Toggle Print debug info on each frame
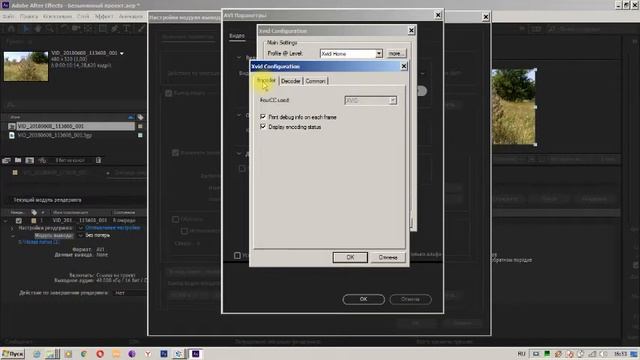This screenshot has width=640, height=360. 263,117
